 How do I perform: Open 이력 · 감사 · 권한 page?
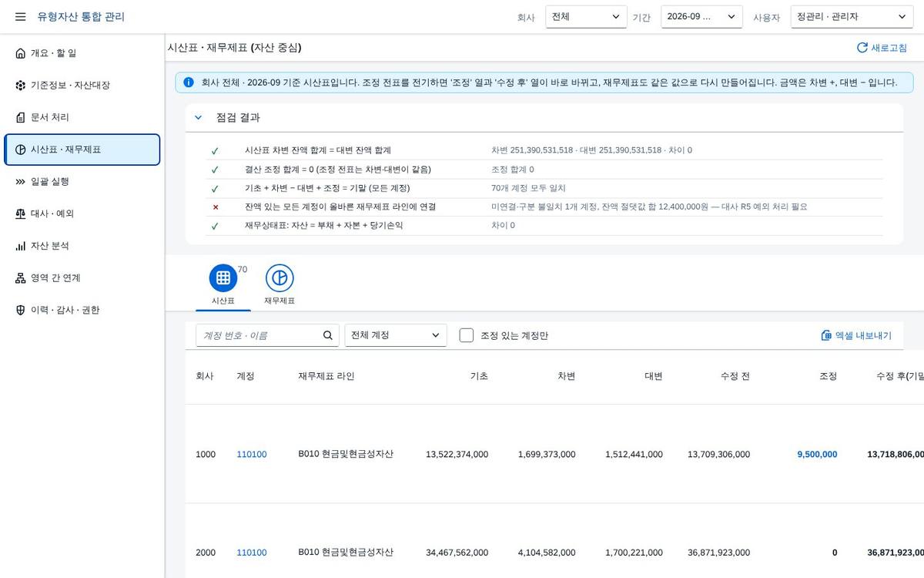point(82,310)
